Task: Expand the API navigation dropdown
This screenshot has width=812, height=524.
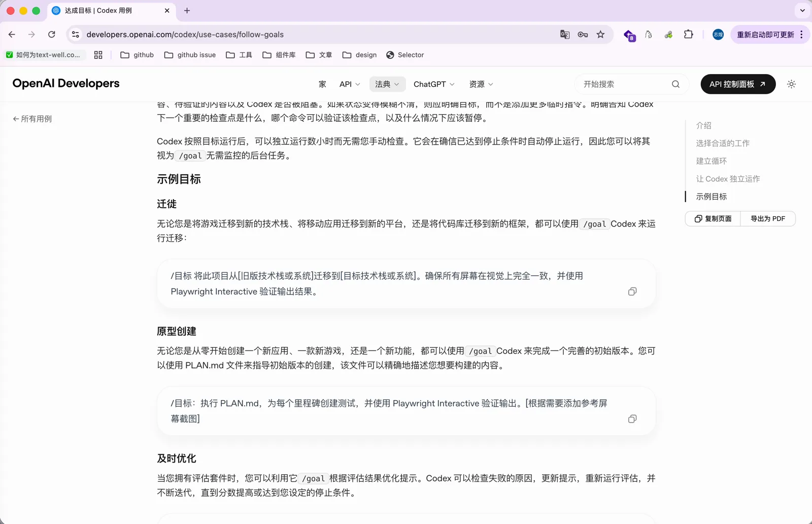Action: 350,84
